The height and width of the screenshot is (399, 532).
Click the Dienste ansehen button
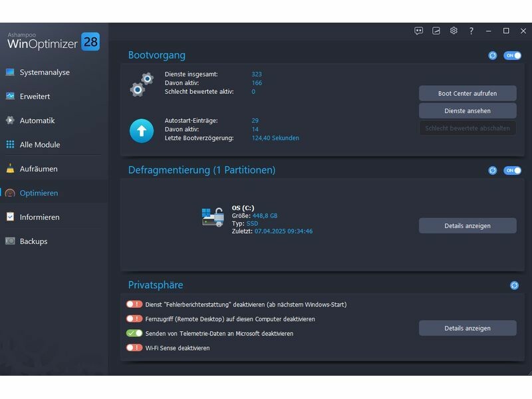coord(467,111)
